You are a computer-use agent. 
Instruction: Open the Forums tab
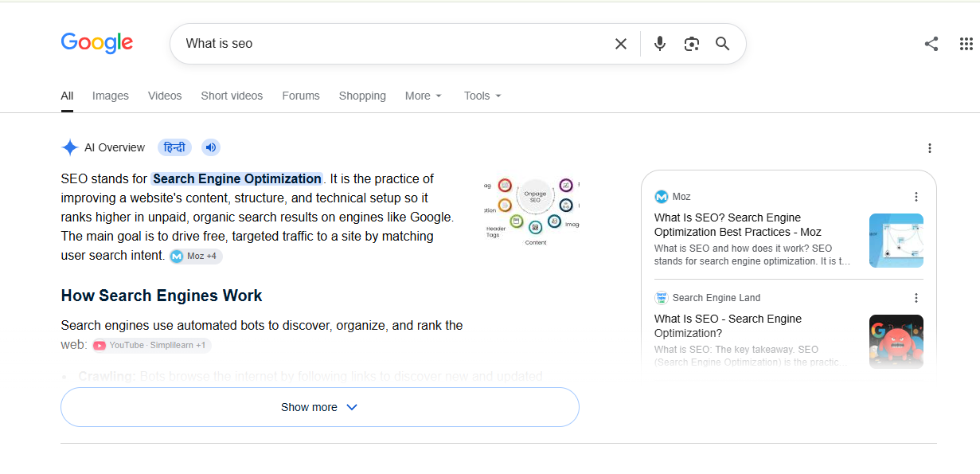tap(301, 96)
